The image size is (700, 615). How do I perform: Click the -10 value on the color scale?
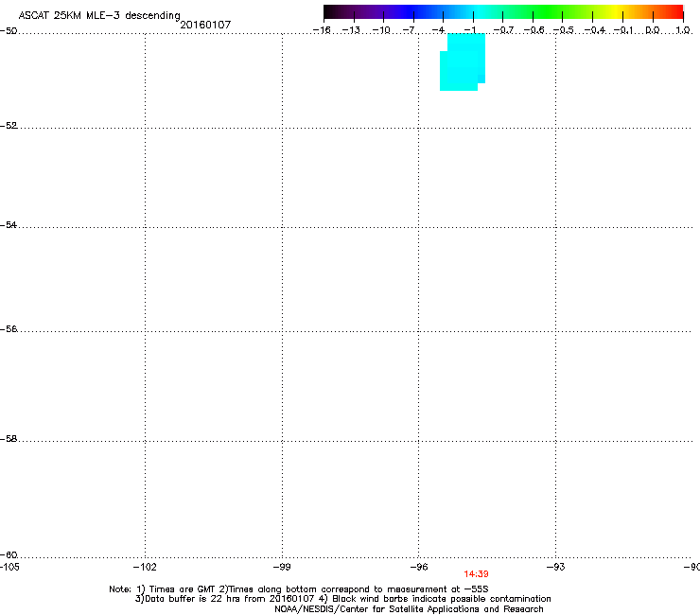point(381,30)
